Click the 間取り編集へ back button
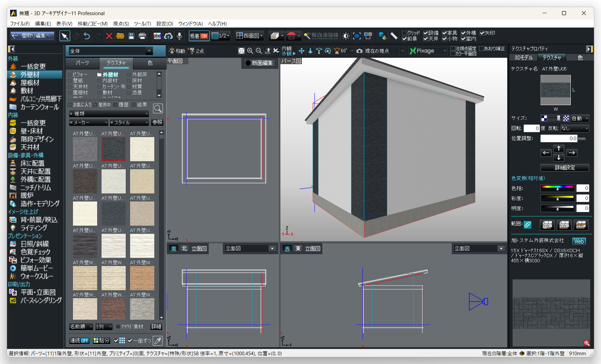601x364 pixels. click(32, 36)
